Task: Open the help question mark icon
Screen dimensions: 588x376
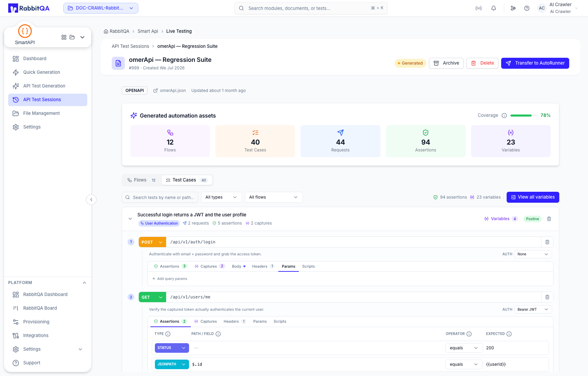Action: coord(527,8)
